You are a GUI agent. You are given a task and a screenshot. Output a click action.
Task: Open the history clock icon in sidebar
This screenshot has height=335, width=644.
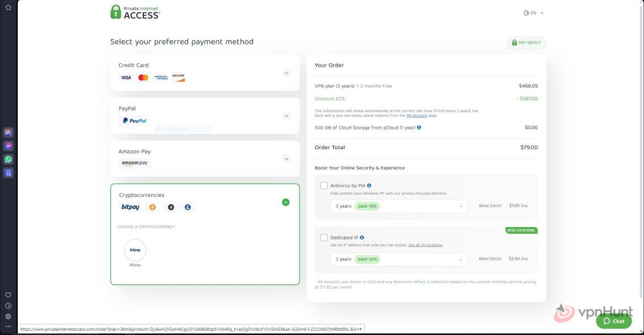pos(8,305)
